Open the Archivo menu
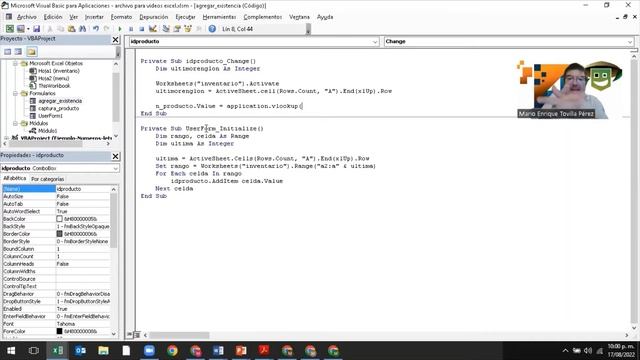The width and height of the screenshot is (640, 360). point(27,17)
